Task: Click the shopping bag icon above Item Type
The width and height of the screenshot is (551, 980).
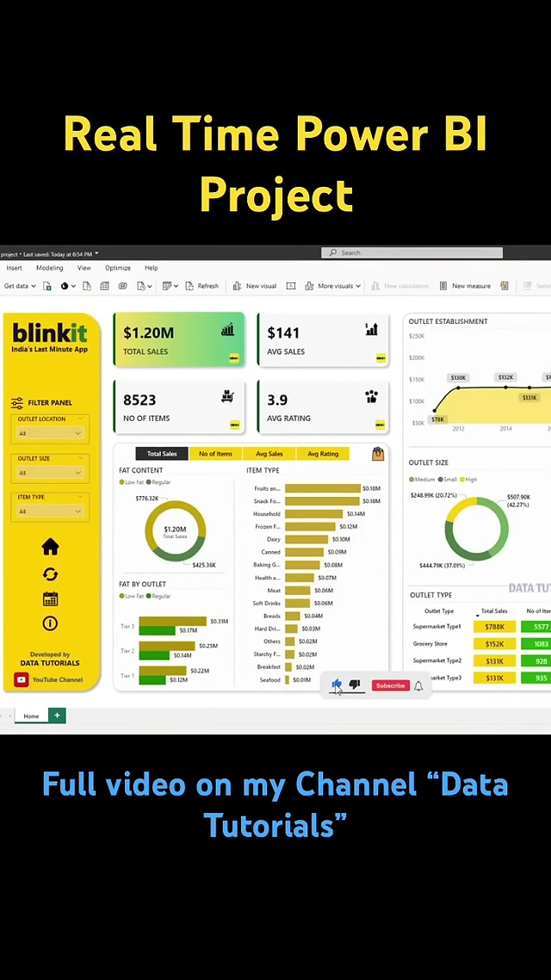Action: pyautogui.click(x=377, y=454)
